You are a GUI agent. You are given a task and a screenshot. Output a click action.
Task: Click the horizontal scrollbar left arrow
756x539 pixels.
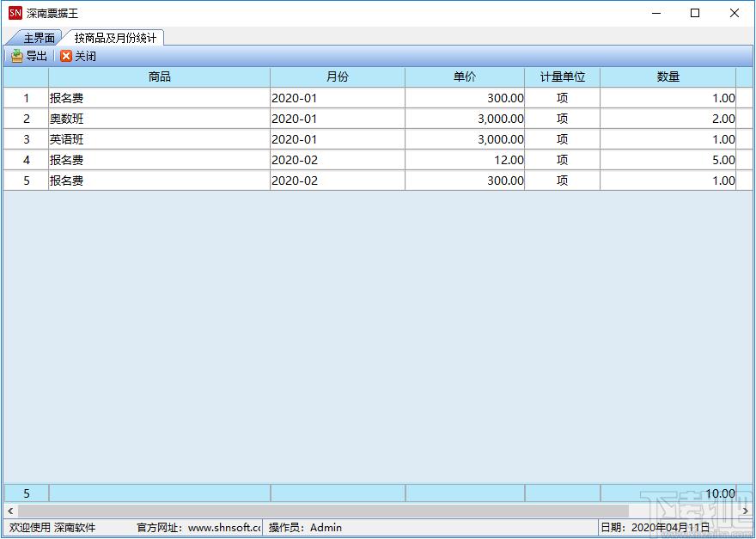[10, 511]
